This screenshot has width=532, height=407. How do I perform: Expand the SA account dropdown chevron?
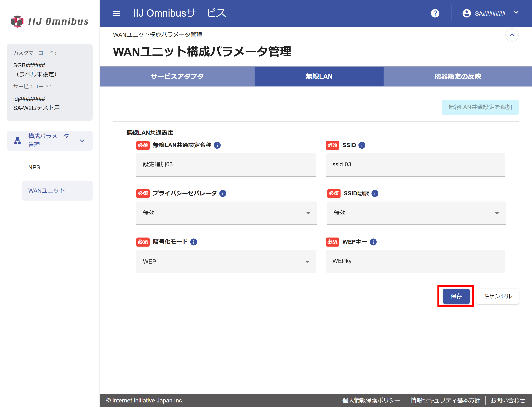(516, 13)
